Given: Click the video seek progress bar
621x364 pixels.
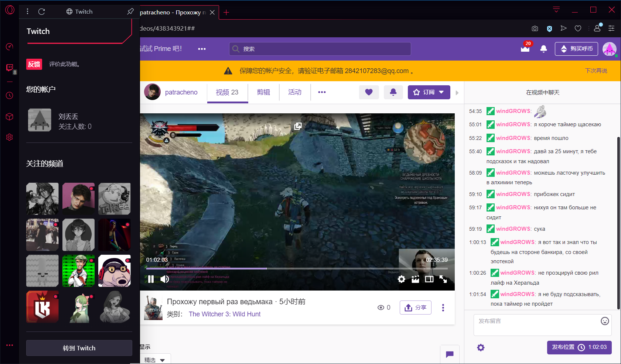Looking at the screenshot, I should click(x=297, y=268).
